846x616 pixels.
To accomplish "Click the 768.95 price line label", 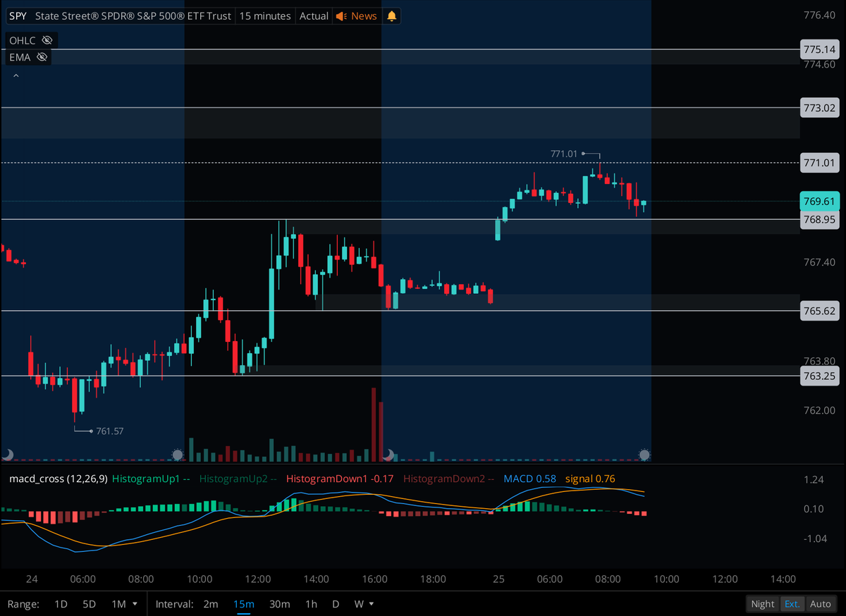I will point(819,219).
